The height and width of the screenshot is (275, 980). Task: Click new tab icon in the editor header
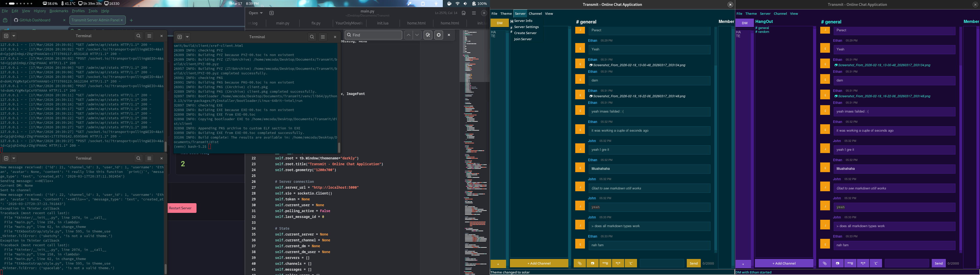coord(271,13)
